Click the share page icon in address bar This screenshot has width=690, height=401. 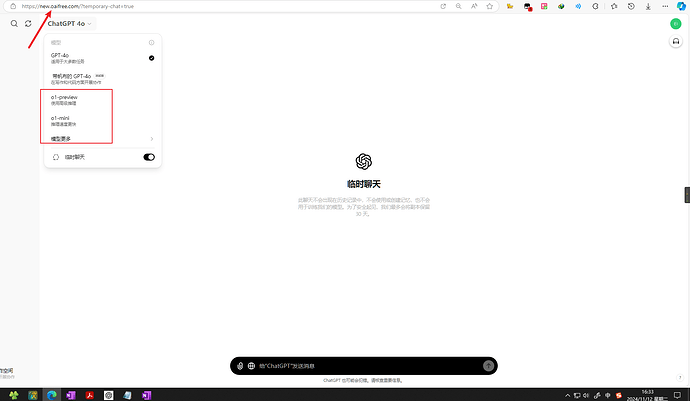click(443, 6)
